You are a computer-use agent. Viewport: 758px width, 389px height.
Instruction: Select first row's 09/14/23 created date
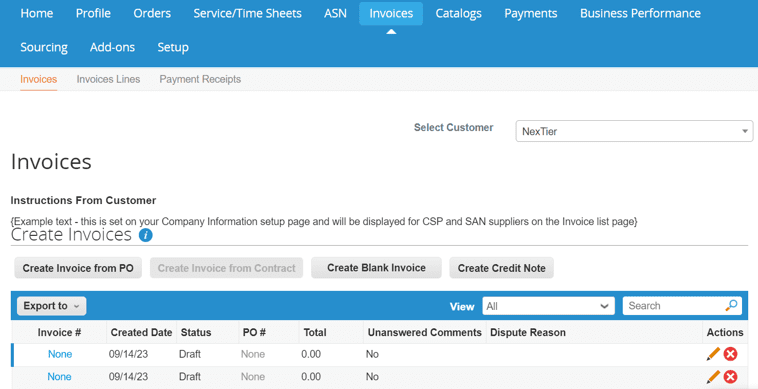point(129,354)
